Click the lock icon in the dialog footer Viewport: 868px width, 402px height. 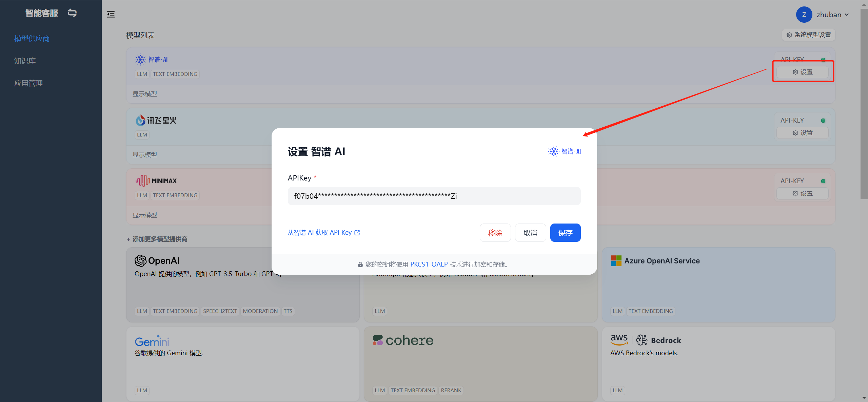[x=360, y=265]
